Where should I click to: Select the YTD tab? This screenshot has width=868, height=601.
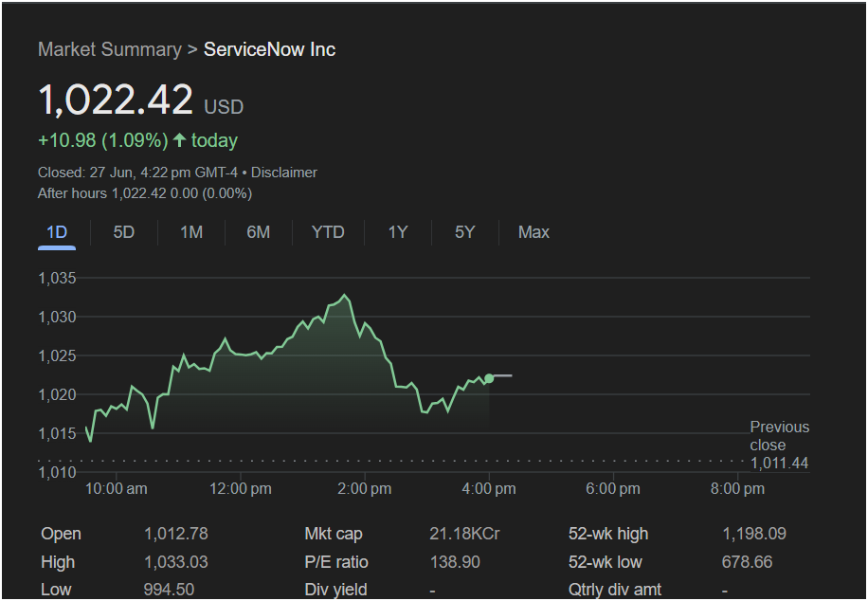[328, 232]
